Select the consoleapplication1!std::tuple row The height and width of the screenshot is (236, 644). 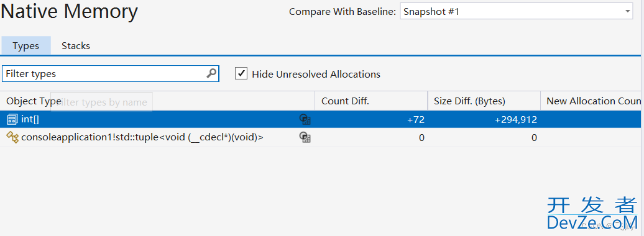(320, 137)
